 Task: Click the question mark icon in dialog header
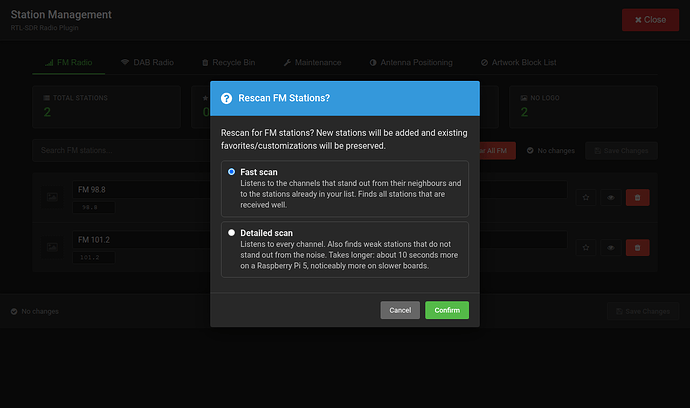[x=226, y=98]
